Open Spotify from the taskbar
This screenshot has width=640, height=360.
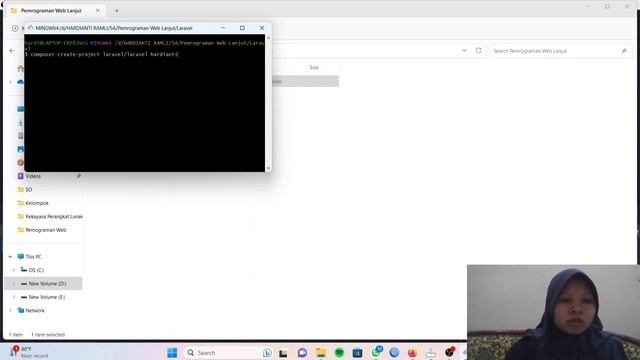pyautogui.click(x=339, y=353)
